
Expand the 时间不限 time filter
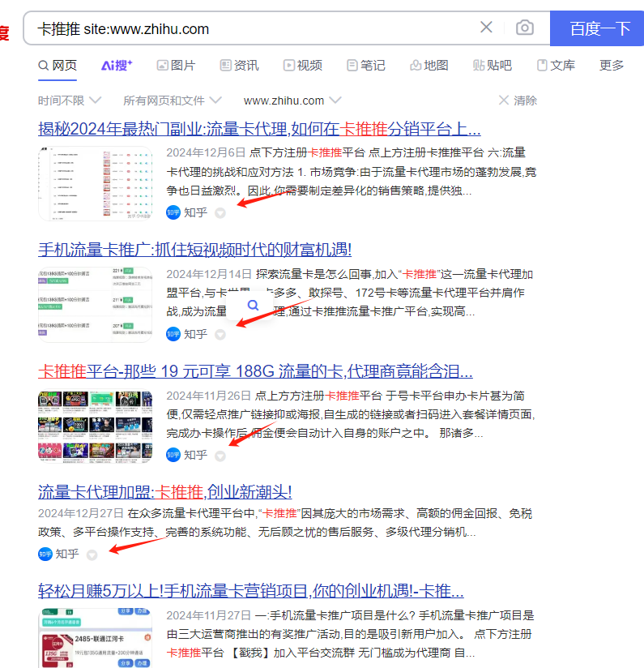click(x=70, y=101)
